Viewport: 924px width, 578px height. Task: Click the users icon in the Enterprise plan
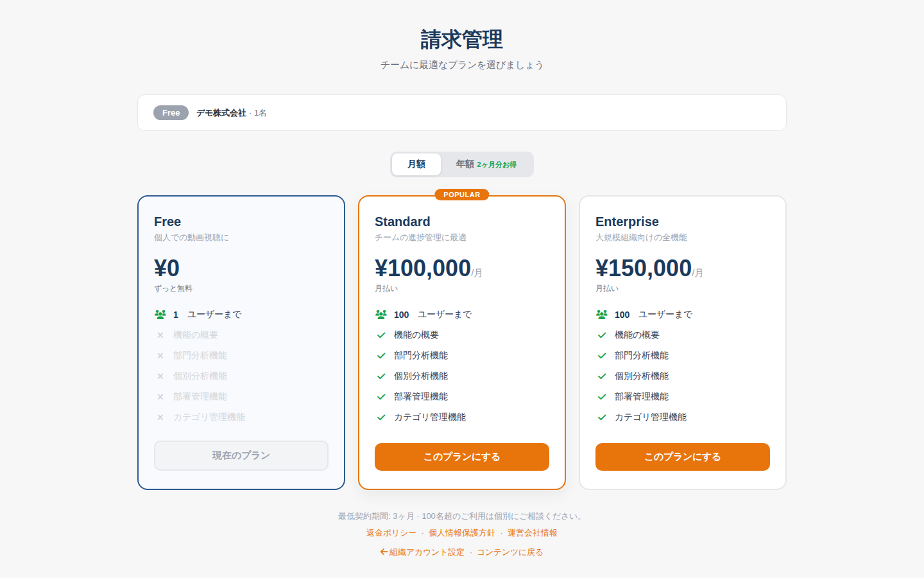click(x=602, y=315)
